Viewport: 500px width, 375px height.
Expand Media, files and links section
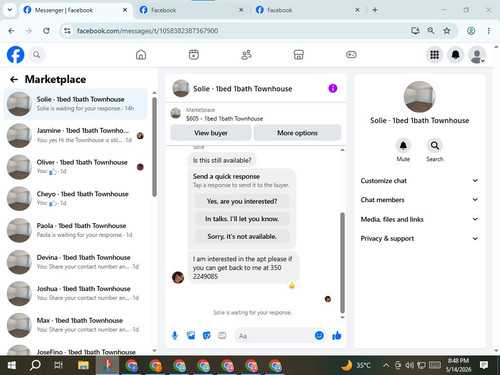419,219
